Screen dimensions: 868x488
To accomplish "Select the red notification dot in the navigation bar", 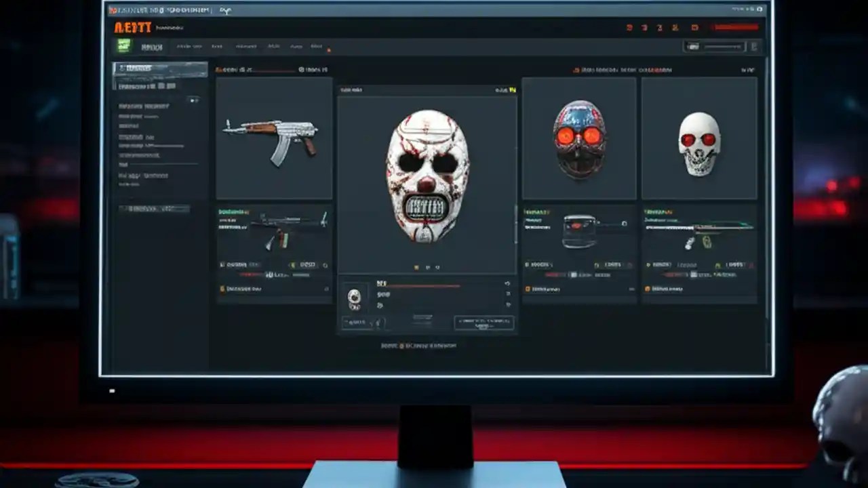I will click(329, 49).
